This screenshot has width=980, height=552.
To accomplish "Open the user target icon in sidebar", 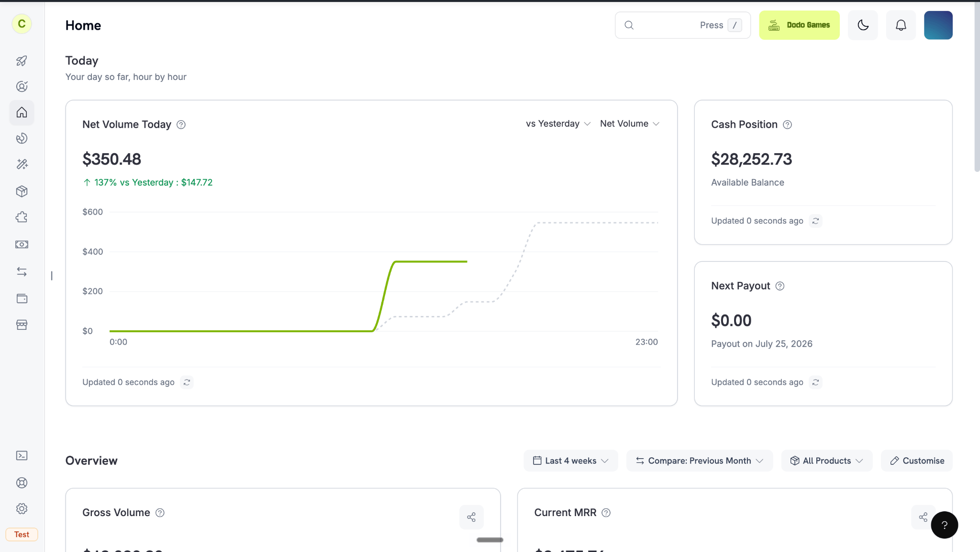I will [22, 87].
